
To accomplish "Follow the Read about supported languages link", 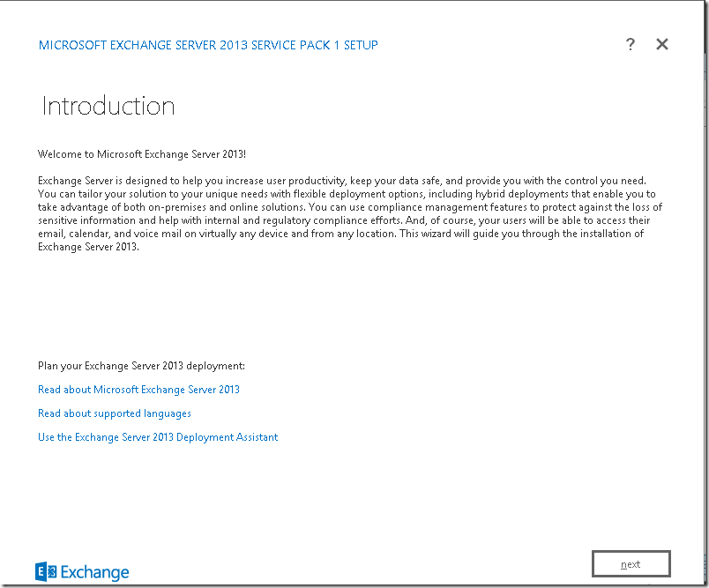I will tap(115, 413).
